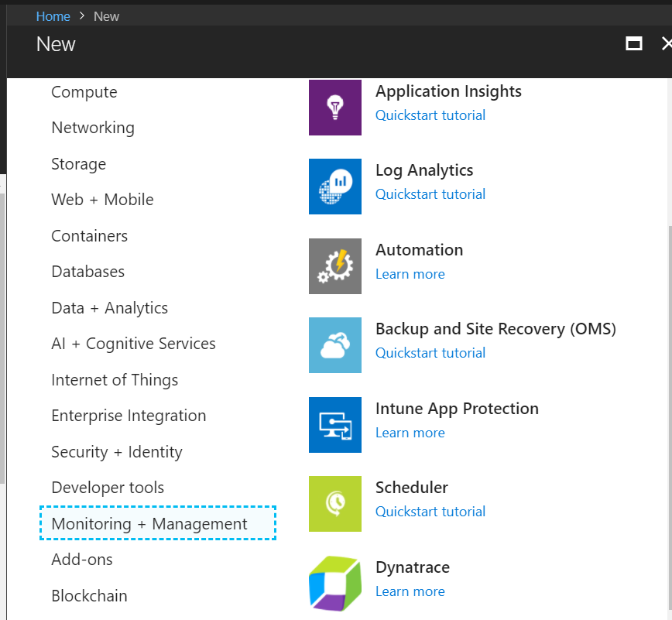Click the Intune App Protection icon
This screenshot has height=620, width=672.
click(x=334, y=425)
